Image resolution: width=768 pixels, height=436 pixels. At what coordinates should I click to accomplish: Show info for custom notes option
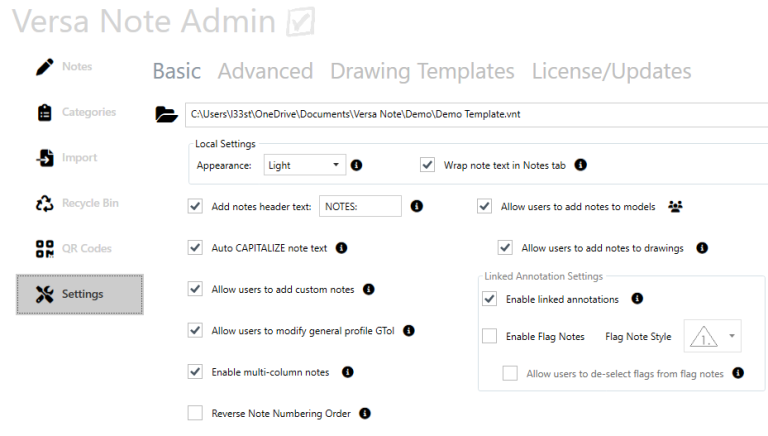tap(369, 290)
